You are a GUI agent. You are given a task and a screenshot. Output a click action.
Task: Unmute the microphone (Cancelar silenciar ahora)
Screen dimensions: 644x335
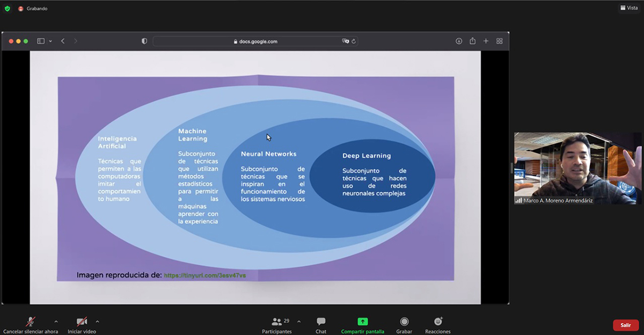click(x=31, y=325)
